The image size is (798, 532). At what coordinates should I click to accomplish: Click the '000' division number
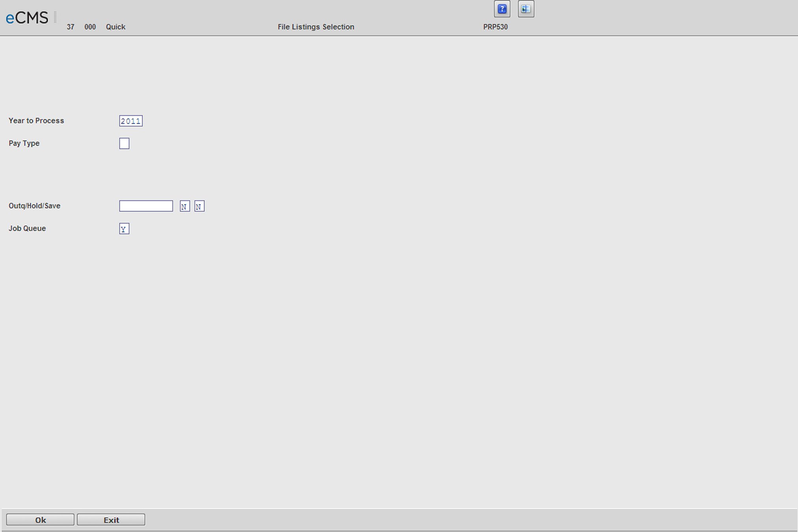(90, 27)
